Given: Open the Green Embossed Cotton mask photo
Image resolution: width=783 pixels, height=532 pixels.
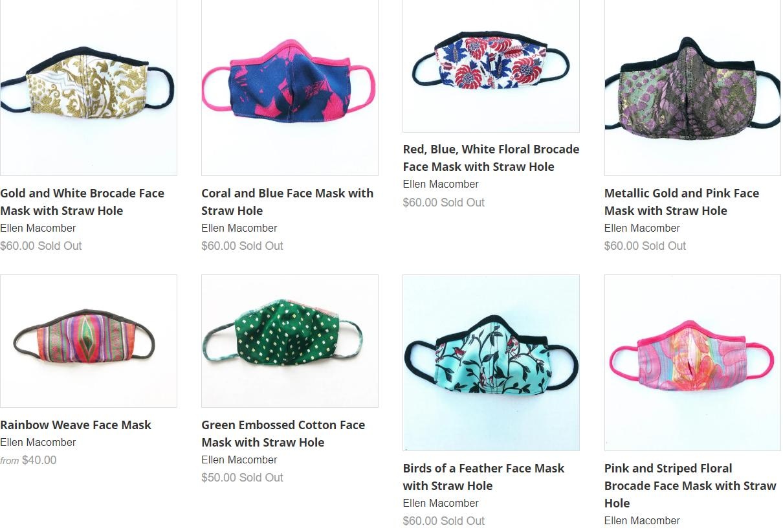Looking at the screenshot, I should point(290,341).
